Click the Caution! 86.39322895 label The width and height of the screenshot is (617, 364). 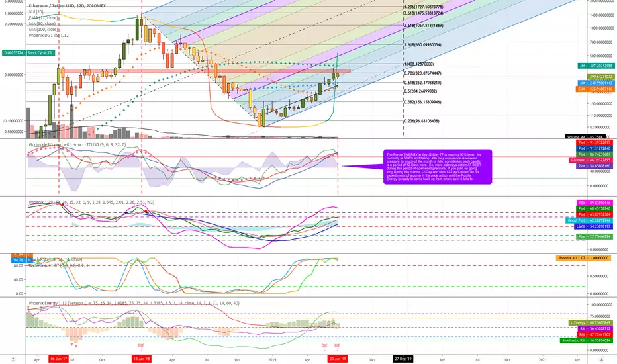(591, 161)
